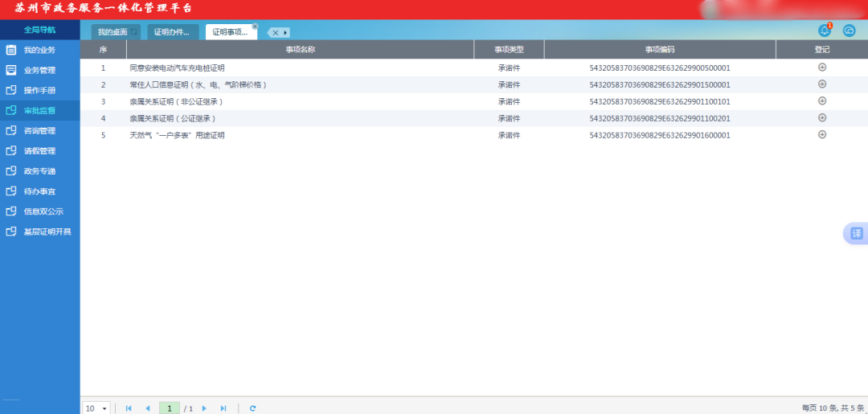Image resolution: width=868 pixels, height=414 pixels.
Task: Click register icon for 亲属关系证明(公证继承)
Action: 821,118
